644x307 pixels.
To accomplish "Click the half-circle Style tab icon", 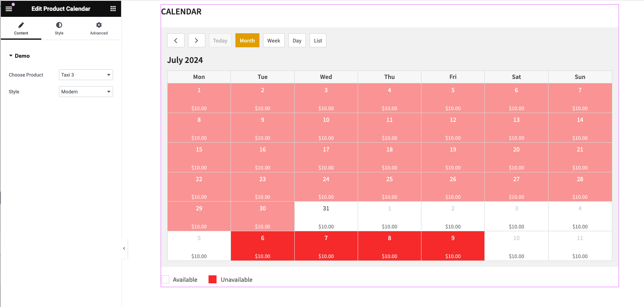I will 59,25.
